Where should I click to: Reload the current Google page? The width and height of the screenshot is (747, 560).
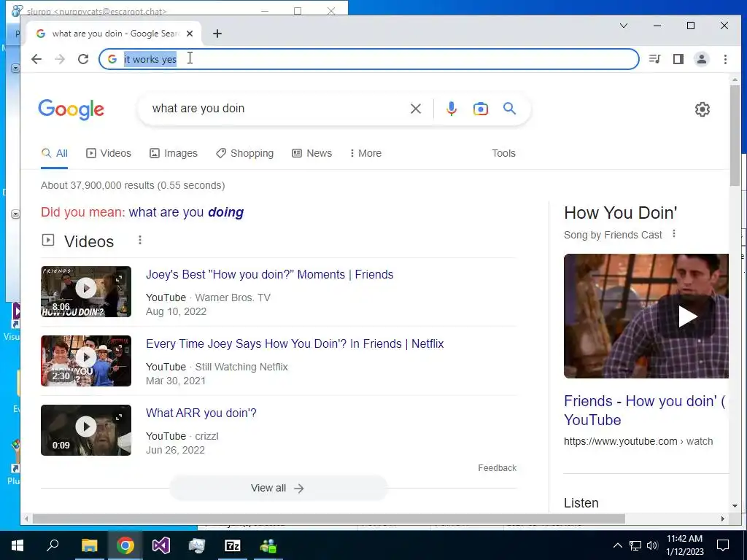click(x=83, y=59)
